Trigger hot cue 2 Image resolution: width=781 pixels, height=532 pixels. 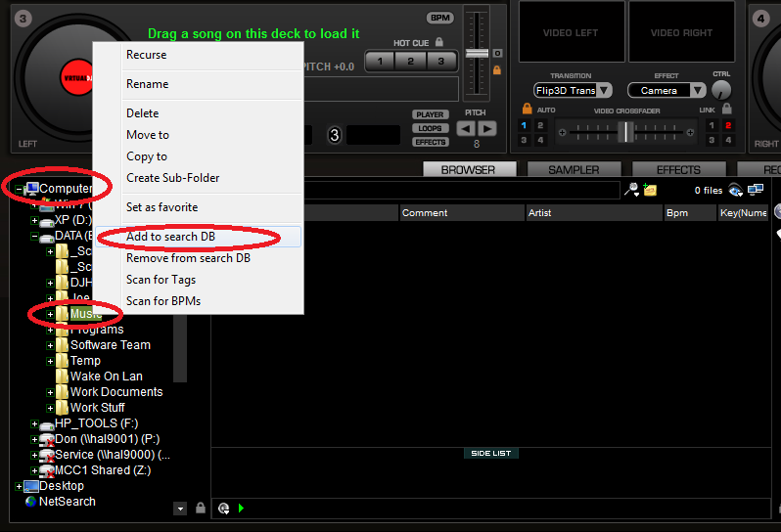click(410, 62)
